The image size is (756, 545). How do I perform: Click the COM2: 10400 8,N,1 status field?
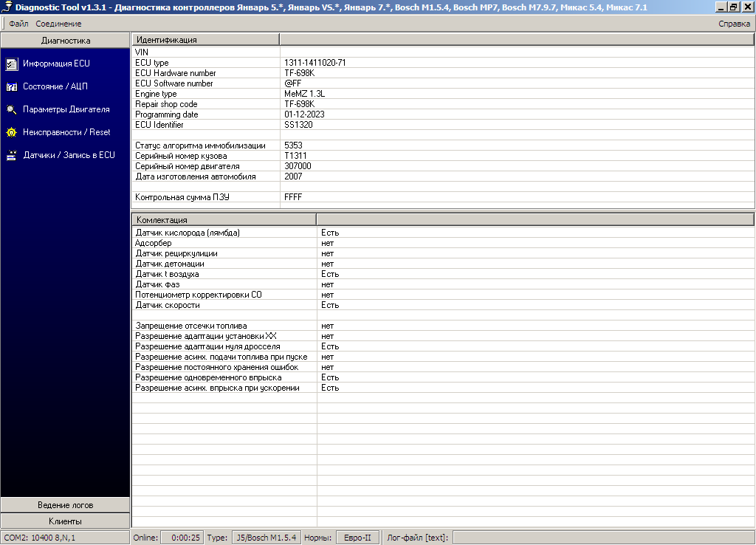click(65, 538)
